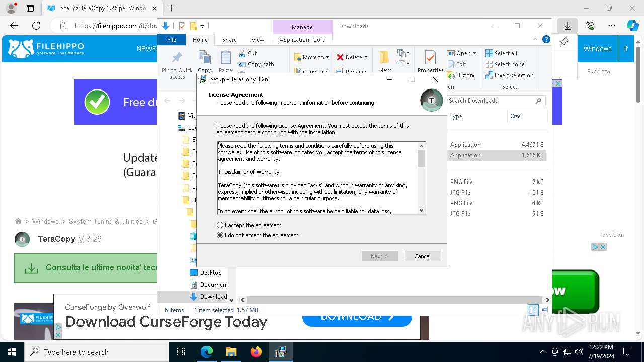The width and height of the screenshot is (644, 362).
Task: Click browser Back arrow button
Action: [14, 26]
